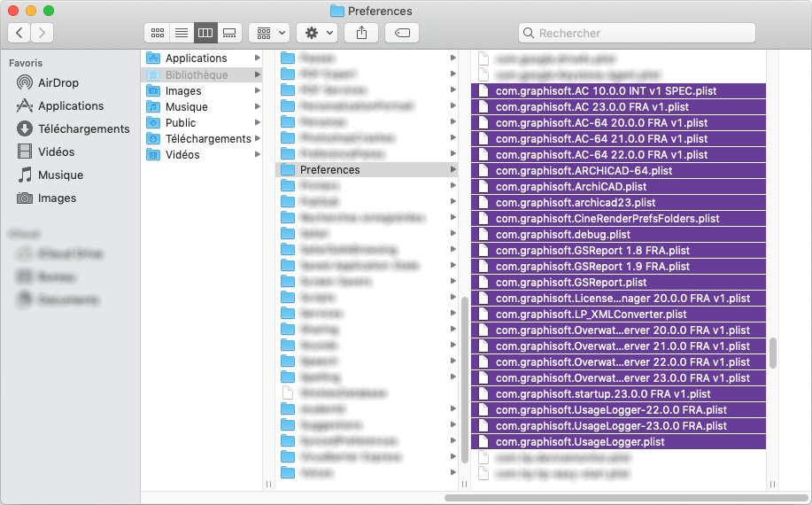
Task: Select com.graphisoft.ArchiCAD.plist file
Action: (618, 187)
